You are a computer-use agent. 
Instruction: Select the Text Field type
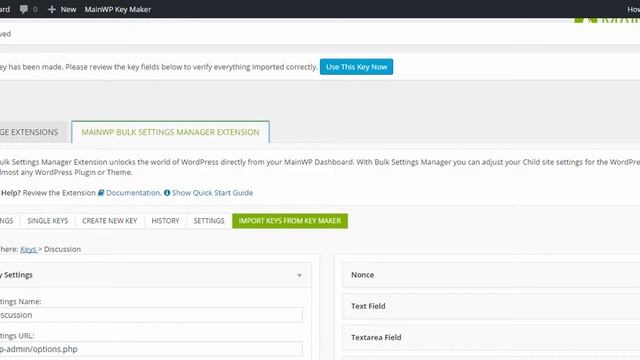[x=491, y=306]
